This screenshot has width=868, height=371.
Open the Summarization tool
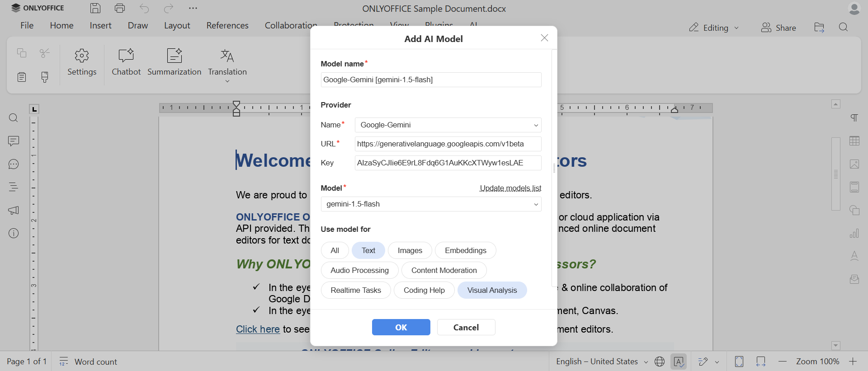pyautogui.click(x=174, y=63)
